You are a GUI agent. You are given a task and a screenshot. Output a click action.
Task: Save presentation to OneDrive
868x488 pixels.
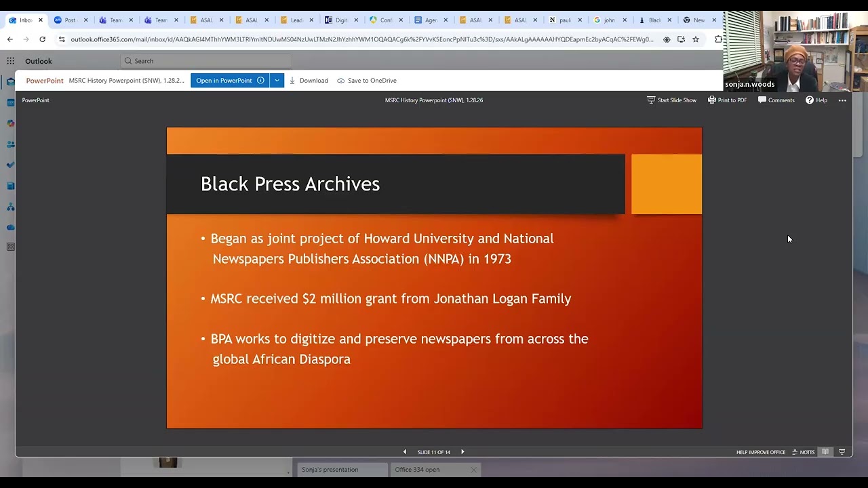click(x=367, y=81)
